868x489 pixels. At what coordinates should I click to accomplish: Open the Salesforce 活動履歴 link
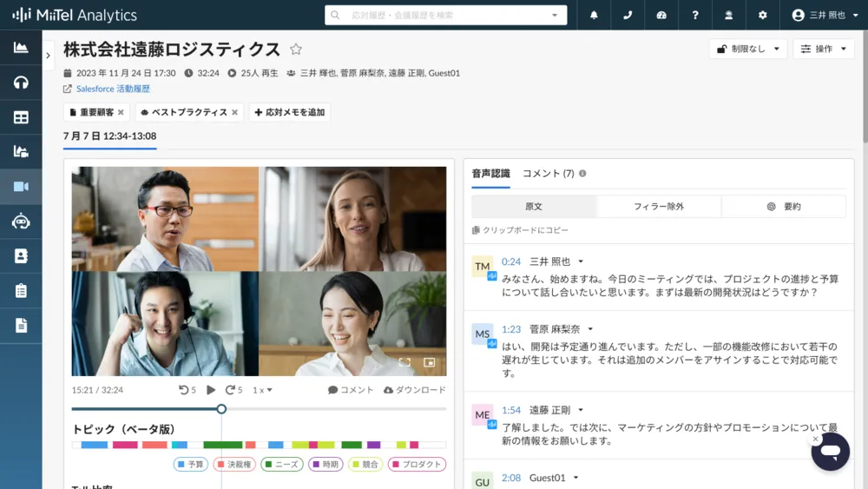point(112,89)
